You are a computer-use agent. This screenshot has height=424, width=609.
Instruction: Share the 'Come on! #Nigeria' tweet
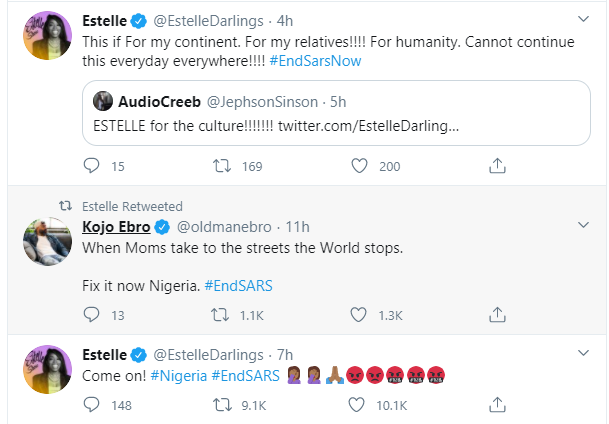coord(496,405)
